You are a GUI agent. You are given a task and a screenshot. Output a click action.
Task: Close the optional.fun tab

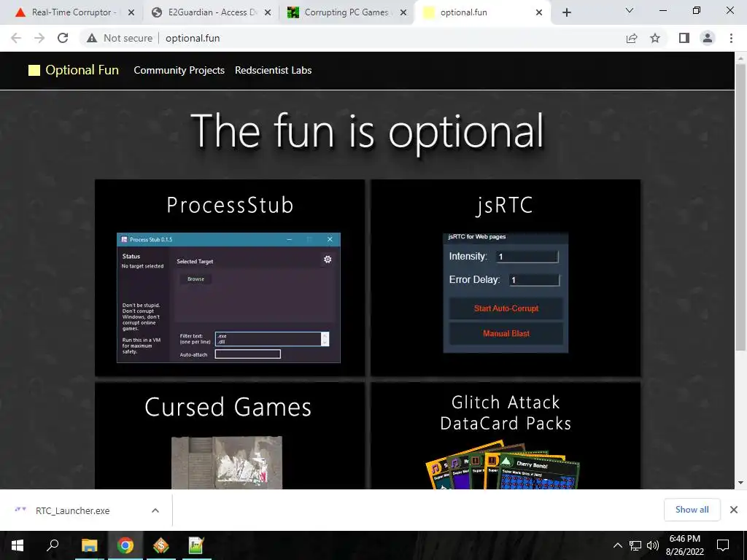pos(539,12)
